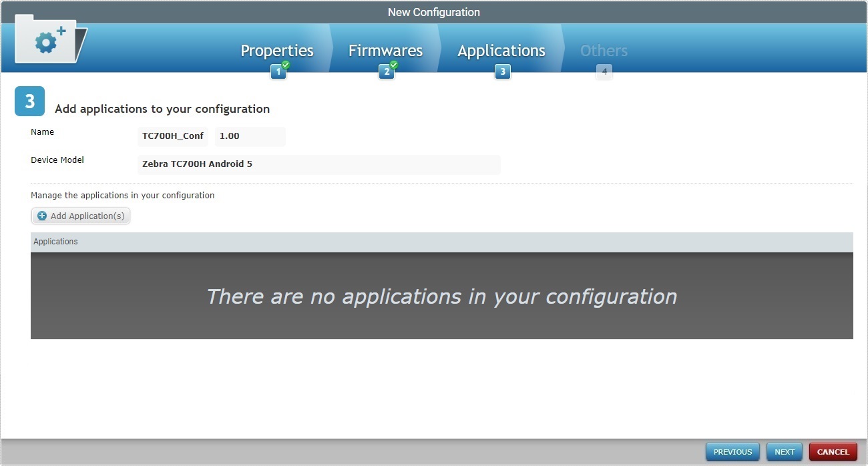Click the TC700H_Conf name field
The image size is (868, 466).
pos(172,136)
